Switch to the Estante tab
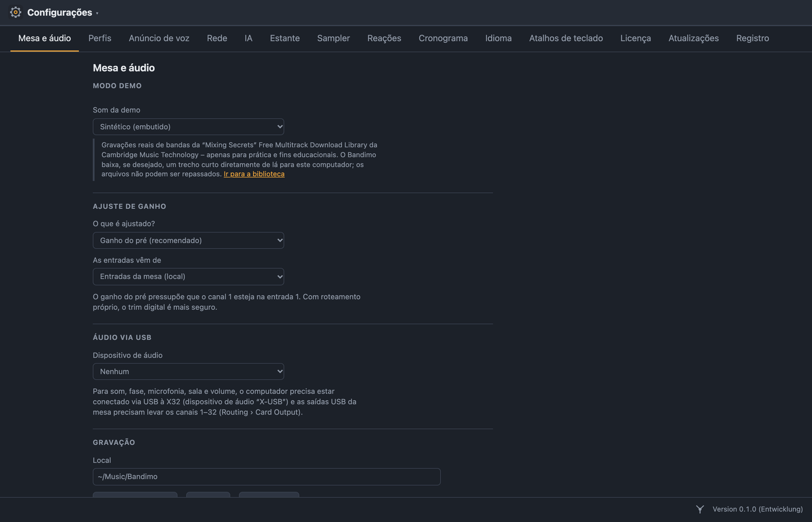The height and width of the screenshot is (522, 812). point(285,38)
